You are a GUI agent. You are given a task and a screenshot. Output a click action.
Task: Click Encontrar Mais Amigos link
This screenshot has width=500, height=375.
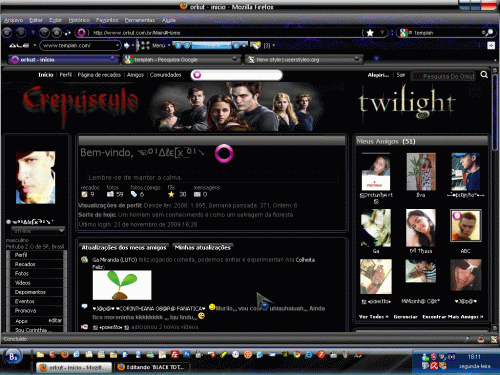pyautogui.click(x=453, y=317)
